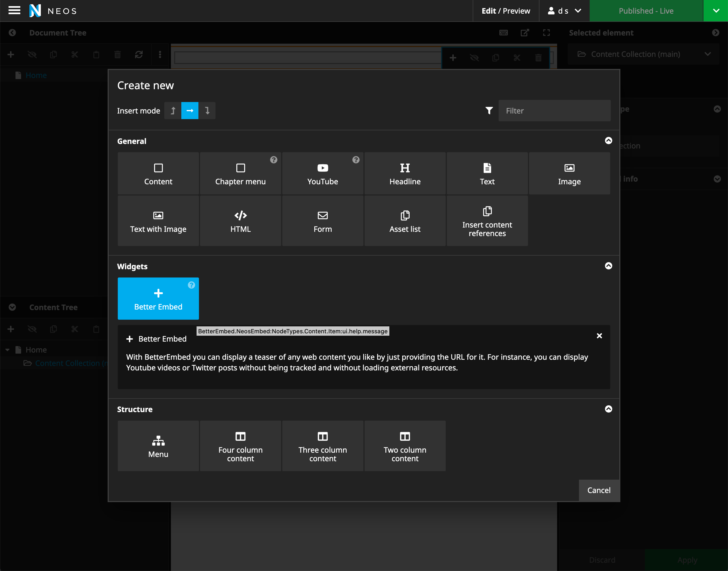Cancel the Create new dialog
The width and height of the screenshot is (728, 571).
[599, 490]
